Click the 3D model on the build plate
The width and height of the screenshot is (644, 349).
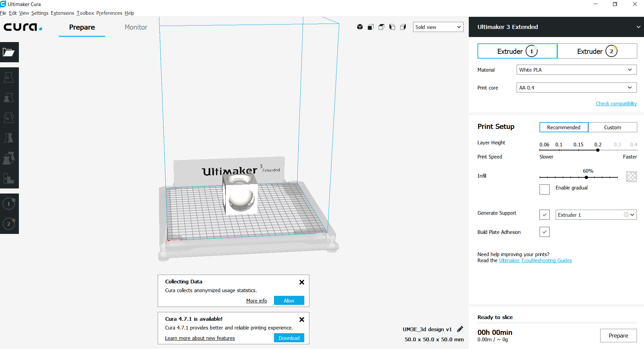240,195
